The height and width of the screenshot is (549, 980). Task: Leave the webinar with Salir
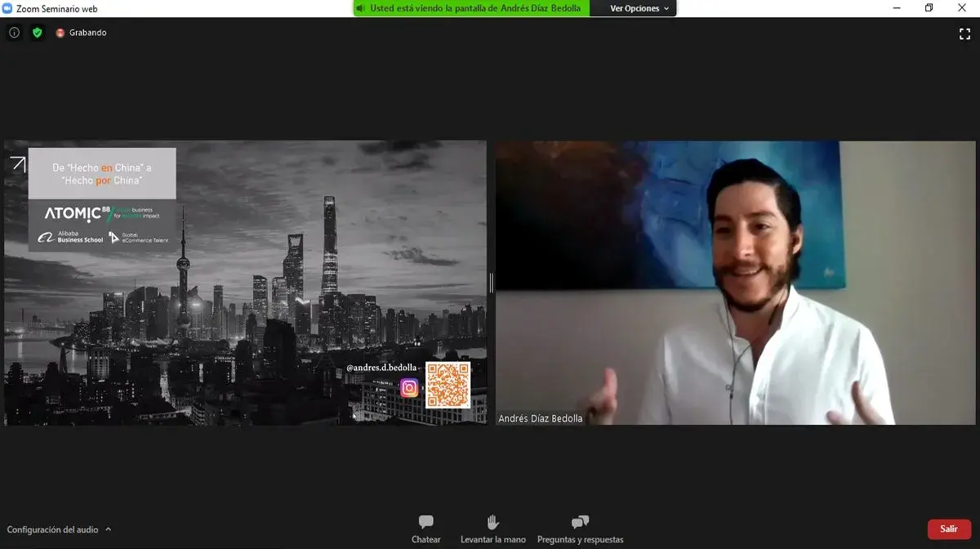point(949,529)
